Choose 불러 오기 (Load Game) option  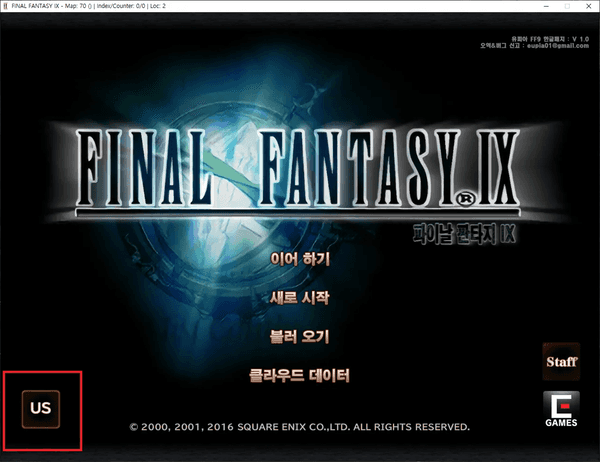pyautogui.click(x=300, y=336)
